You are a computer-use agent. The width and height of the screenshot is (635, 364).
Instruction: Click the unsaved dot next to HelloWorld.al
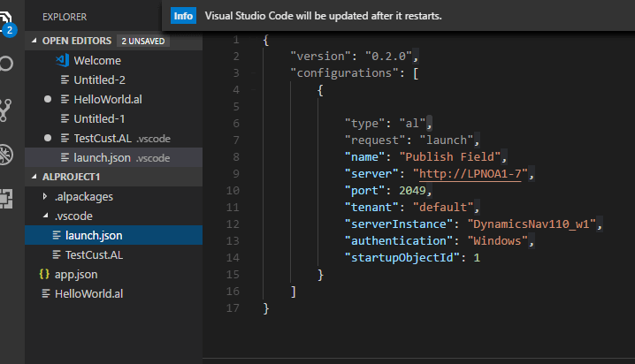(x=48, y=99)
